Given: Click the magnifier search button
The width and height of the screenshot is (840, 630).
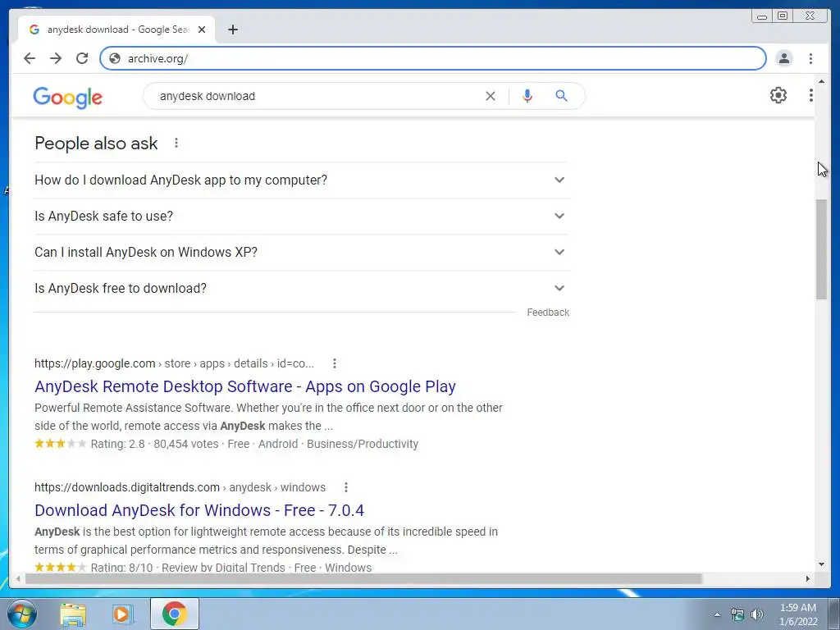Looking at the screenshot, I should coord(561,96).
